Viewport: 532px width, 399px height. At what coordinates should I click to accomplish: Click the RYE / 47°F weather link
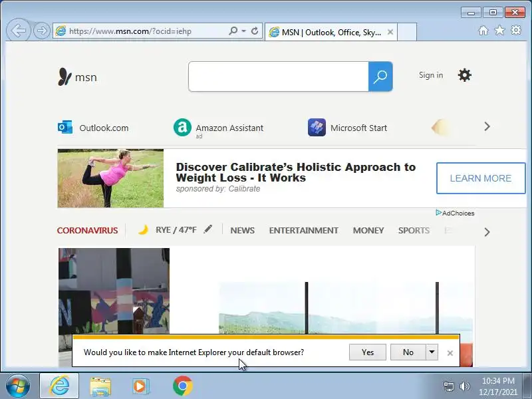(176, 229)
